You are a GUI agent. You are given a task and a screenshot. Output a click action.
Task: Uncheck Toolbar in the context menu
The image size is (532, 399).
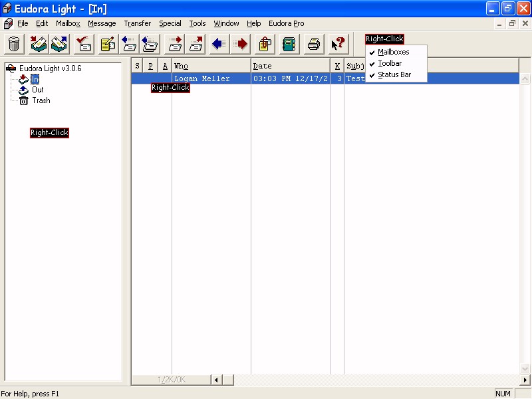pyautogui.click(x=396, y=63)
